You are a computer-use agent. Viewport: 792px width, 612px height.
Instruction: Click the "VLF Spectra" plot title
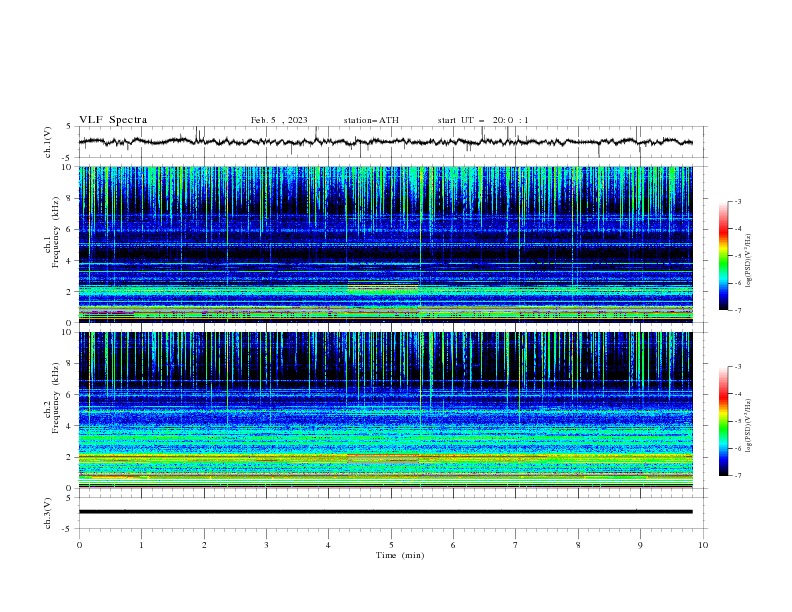pyautogui.click(x=113, y=120)
